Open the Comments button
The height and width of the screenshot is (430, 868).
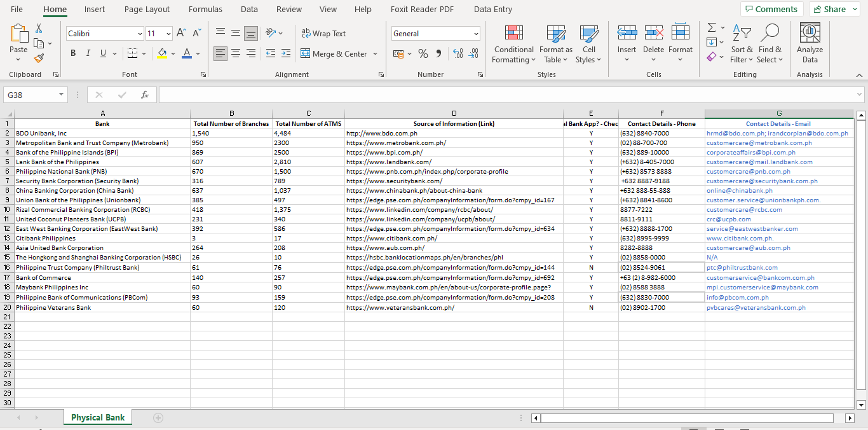(x=771, y=9)
